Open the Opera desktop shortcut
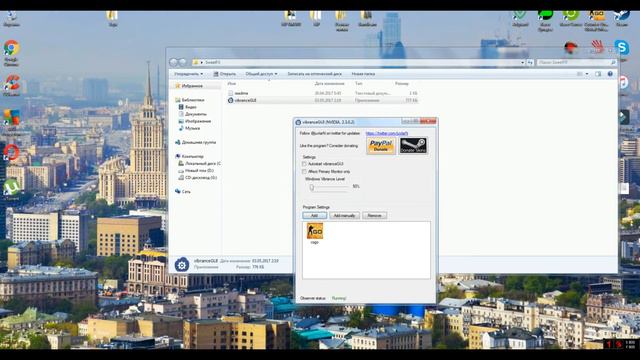Screen dimensions: 640x360 11,152
